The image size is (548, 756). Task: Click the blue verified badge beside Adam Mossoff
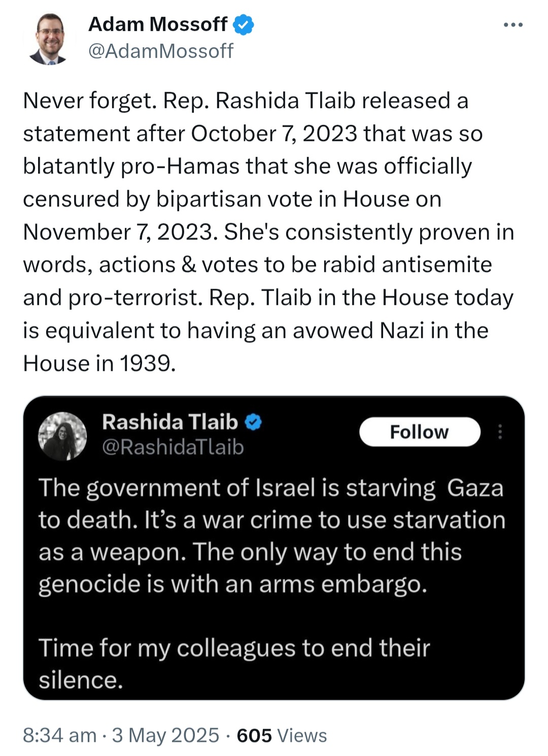coord(244,25)
